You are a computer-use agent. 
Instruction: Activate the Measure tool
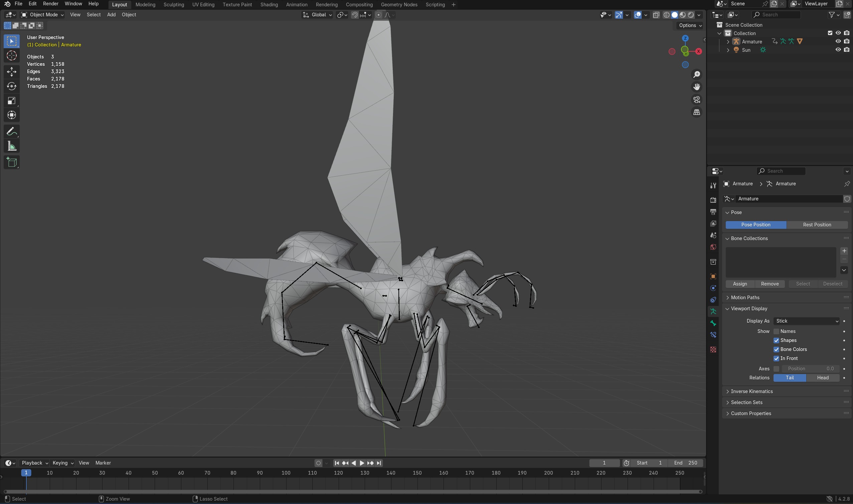pos(12,146)
